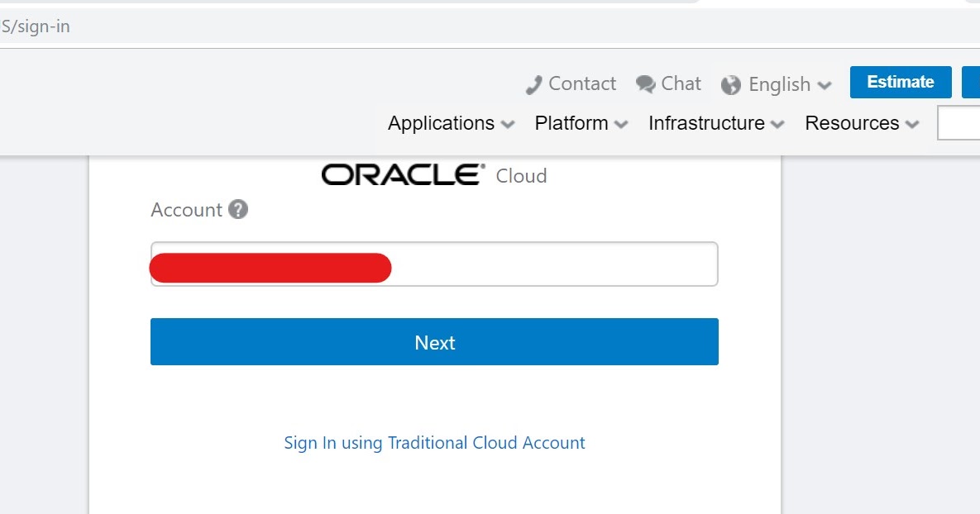
Task: Click the Contact phone icon
Action: [534, 83]
